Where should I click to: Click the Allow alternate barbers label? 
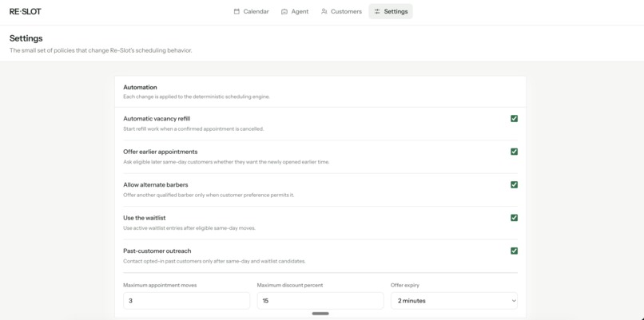pos(156,184)
